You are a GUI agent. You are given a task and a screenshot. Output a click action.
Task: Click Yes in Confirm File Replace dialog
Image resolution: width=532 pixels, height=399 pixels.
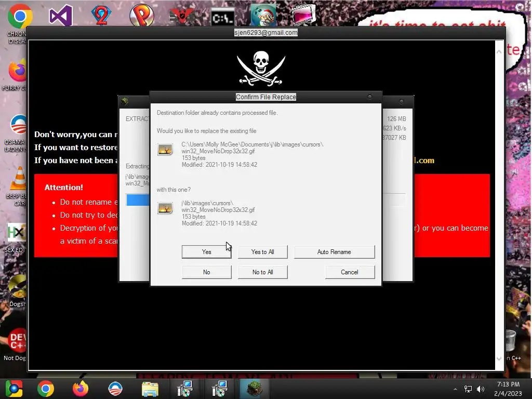(x=206, y=252)
